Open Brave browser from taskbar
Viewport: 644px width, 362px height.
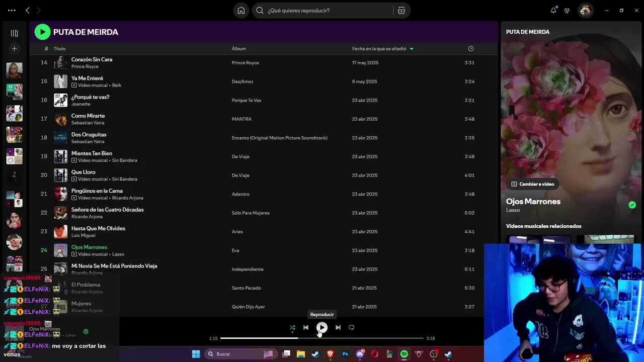[x=331, y=354]
